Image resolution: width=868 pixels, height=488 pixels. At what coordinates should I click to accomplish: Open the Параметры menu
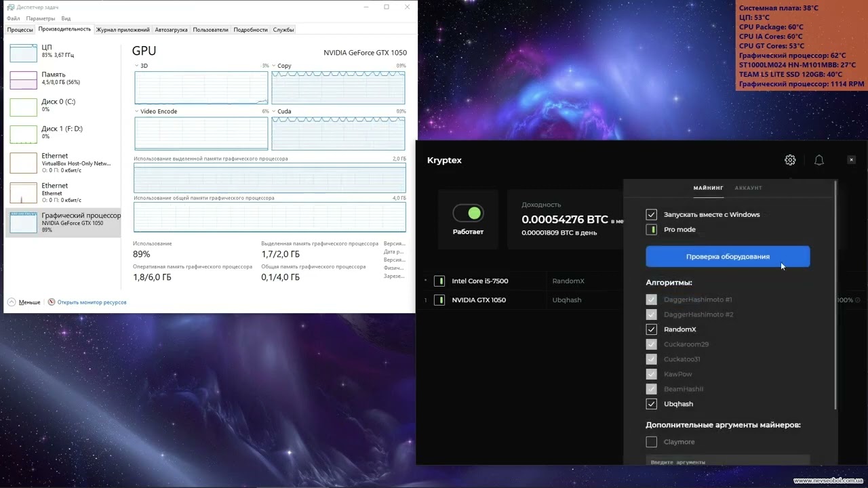tap(41, 18)
